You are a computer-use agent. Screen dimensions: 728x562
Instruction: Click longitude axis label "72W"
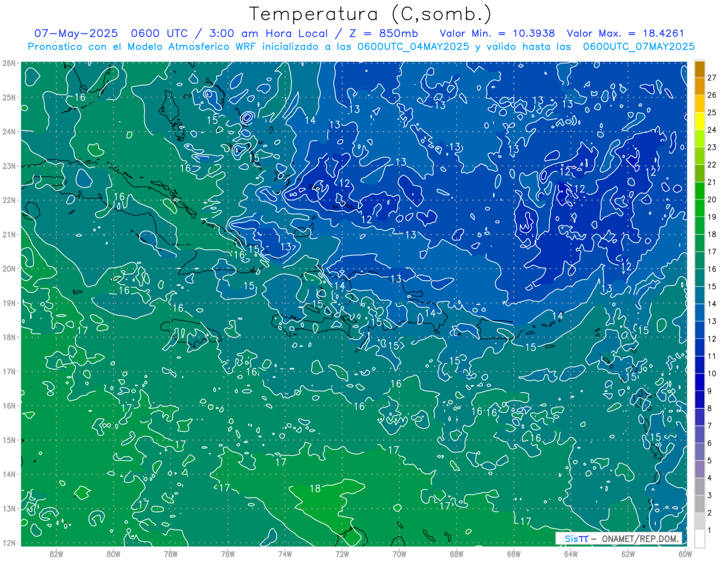click(342, 553)
